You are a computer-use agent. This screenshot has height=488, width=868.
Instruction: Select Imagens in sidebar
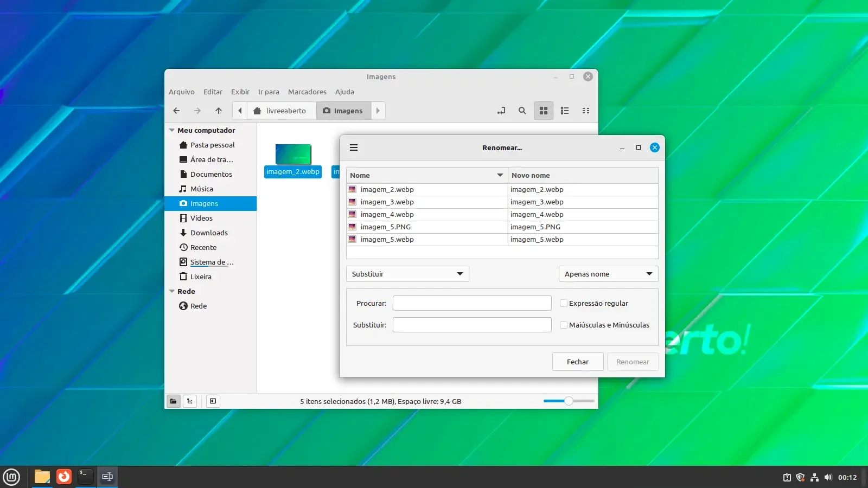click(210, 203)
